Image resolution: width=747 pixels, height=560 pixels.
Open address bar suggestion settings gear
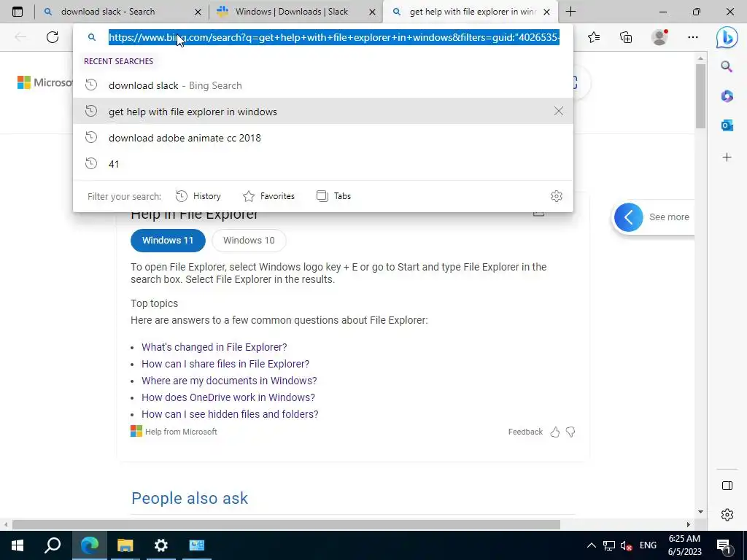click(557, 196)
